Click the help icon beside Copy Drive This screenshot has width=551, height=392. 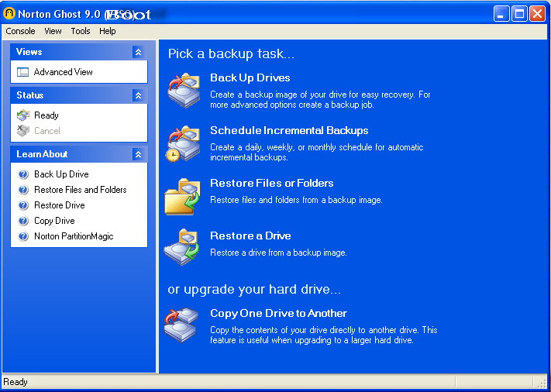23,221
